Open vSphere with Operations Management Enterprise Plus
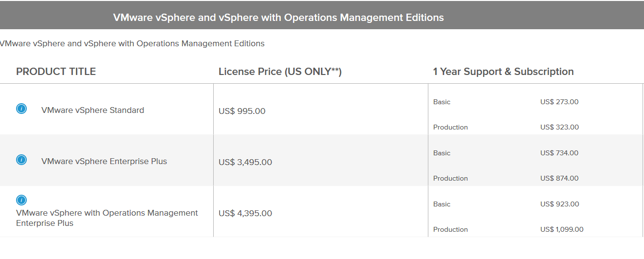 pos(107,218)
